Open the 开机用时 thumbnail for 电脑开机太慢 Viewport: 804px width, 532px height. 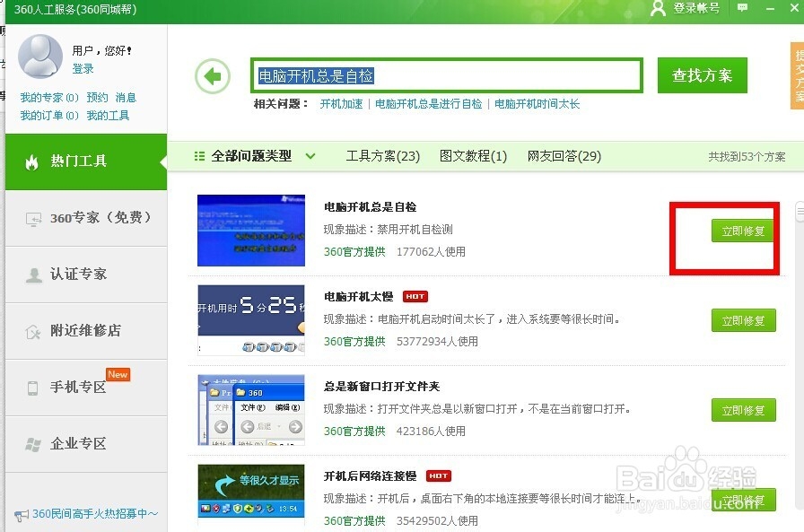(x=251, y=319)
